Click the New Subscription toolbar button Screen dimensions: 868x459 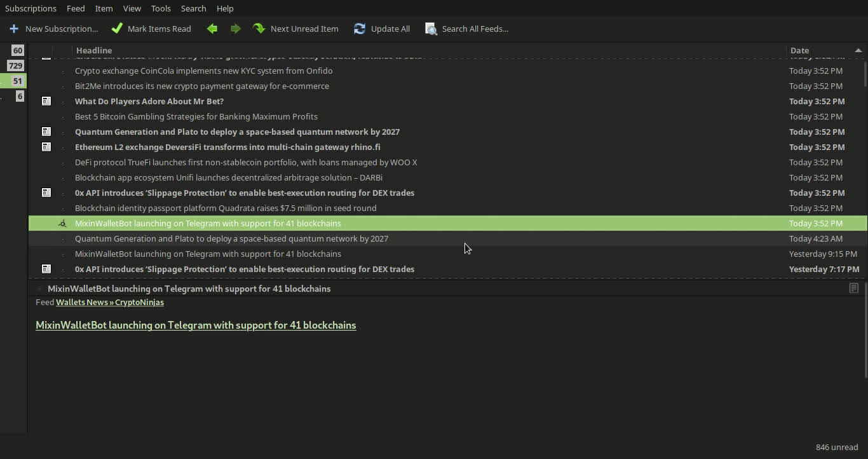point(53,29)
